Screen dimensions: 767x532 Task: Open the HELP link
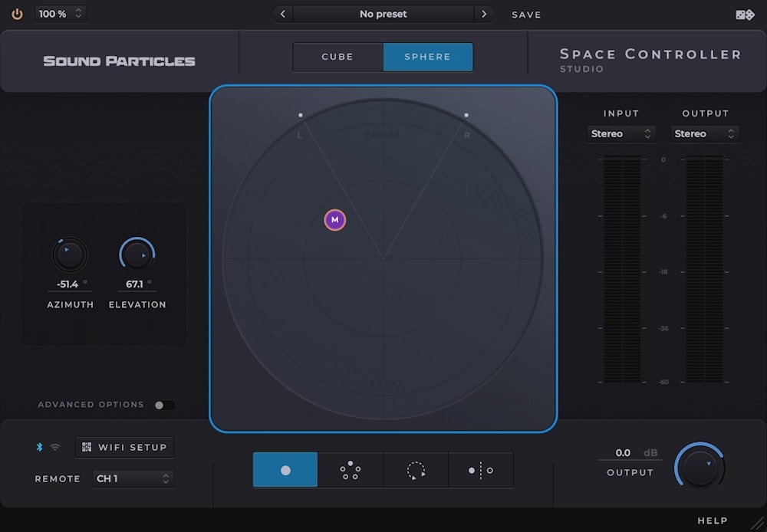click(713, 521)
